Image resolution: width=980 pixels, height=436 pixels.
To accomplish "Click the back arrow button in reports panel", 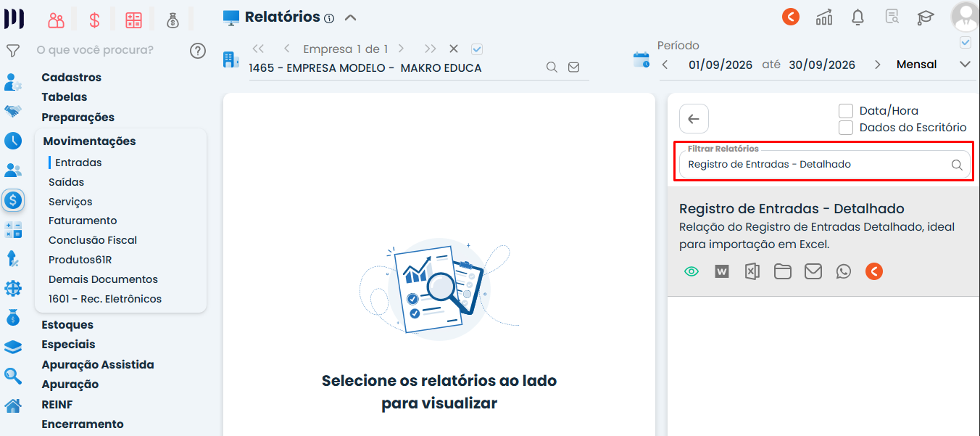I will [694, 119].
